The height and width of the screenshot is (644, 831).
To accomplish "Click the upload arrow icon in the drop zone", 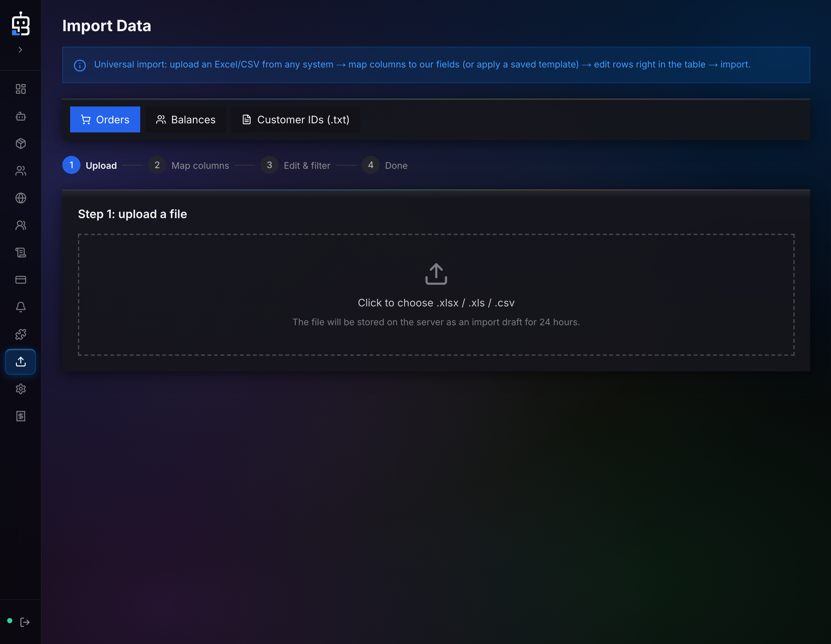I will click(x=436, y=274).
